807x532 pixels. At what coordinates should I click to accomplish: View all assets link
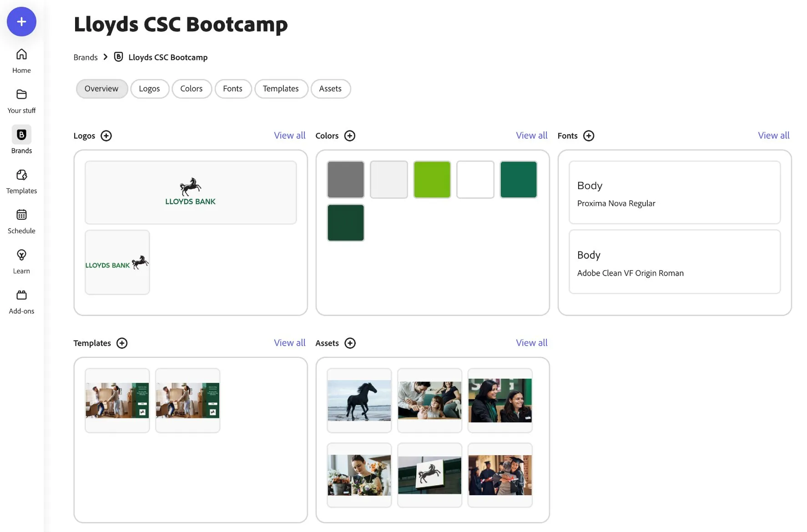click(x=532, y=343)
